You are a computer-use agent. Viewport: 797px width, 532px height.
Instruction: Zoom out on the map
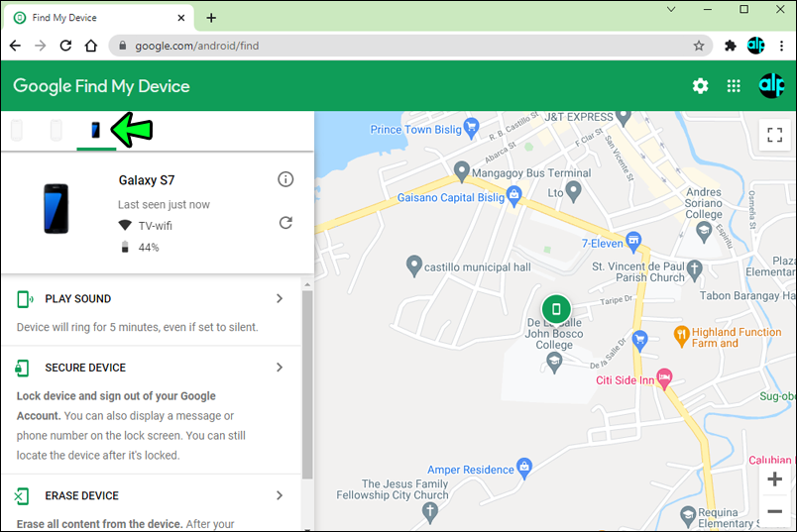(x=774, y=511)
